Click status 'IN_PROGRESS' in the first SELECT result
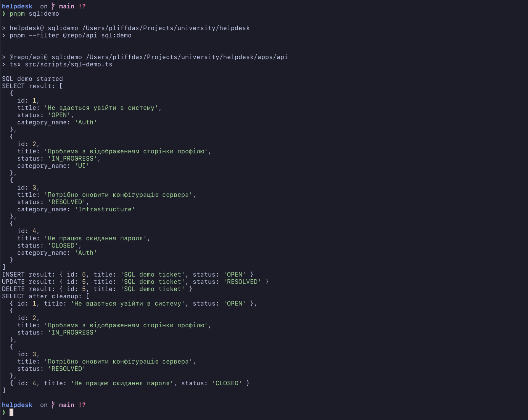528x420 pixels. coord(72,159)
